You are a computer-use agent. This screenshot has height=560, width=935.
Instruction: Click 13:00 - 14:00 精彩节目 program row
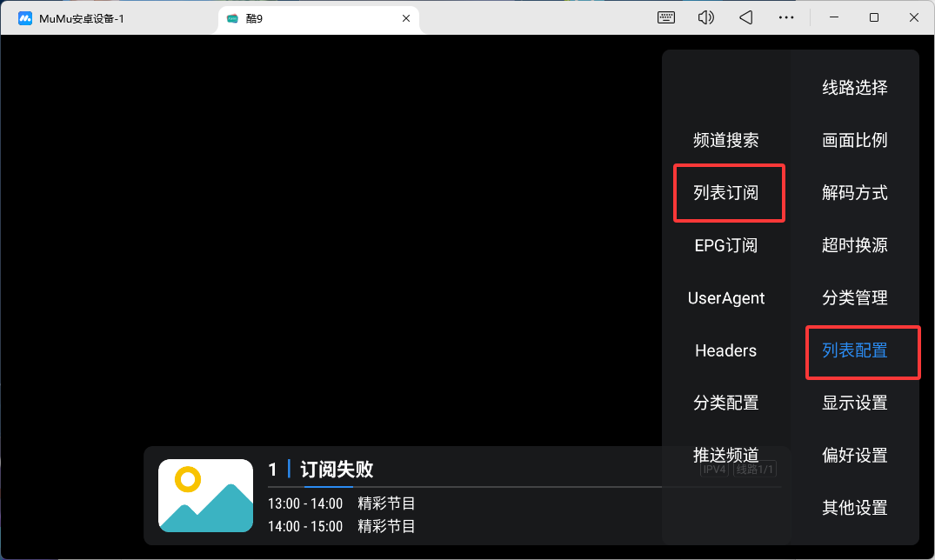point(341,503)
